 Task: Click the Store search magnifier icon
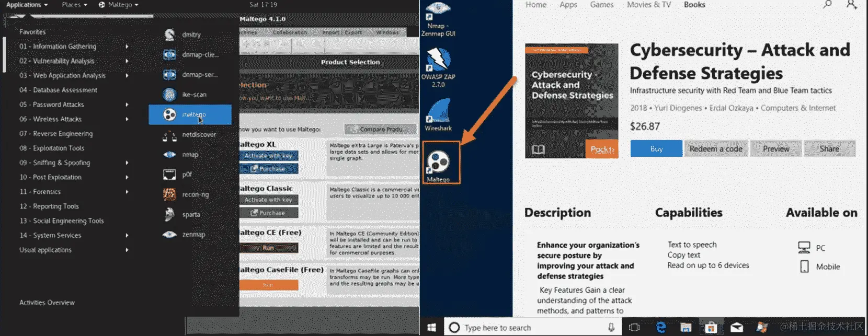pyautogui.click(x=827, y=5)
